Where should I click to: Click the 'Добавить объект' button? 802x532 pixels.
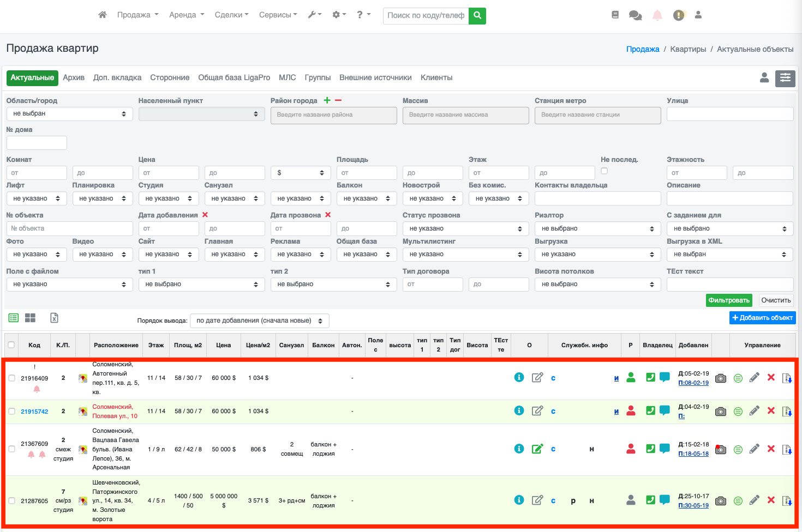coord(762,318)
